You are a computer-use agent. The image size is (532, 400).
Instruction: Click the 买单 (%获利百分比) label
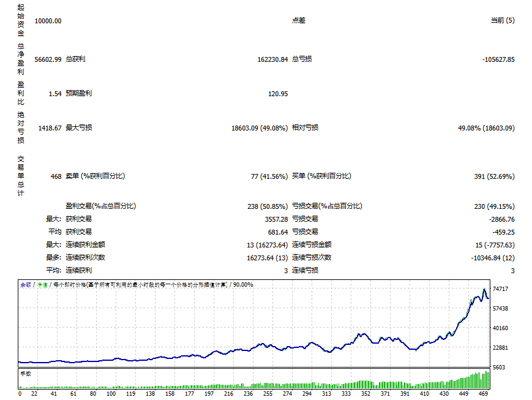(321, 176)
